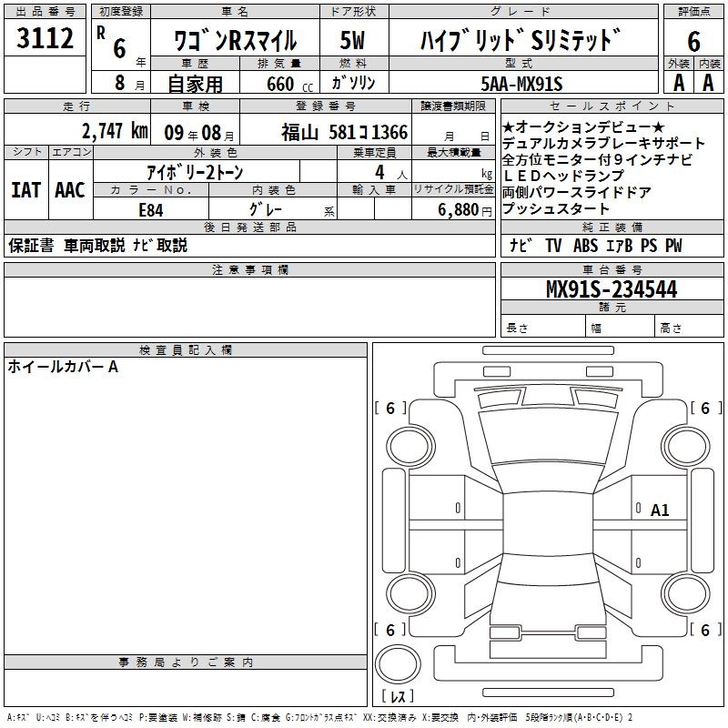Click the car name ワゴンRスマイル
This screenshot has height=728, width=728.
(235, 41)
